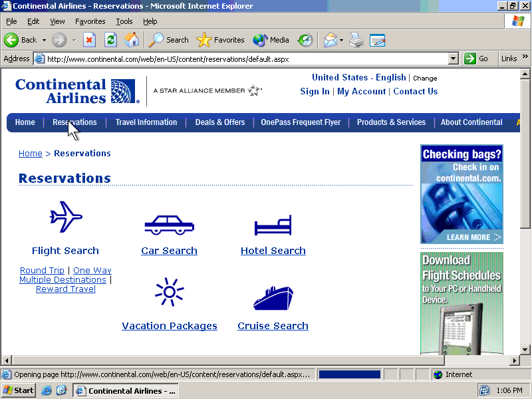The height and width of the screenshot is (399, 532).
Task: Click the Hotel Search bed icon
Action: (x=273, y=225)
